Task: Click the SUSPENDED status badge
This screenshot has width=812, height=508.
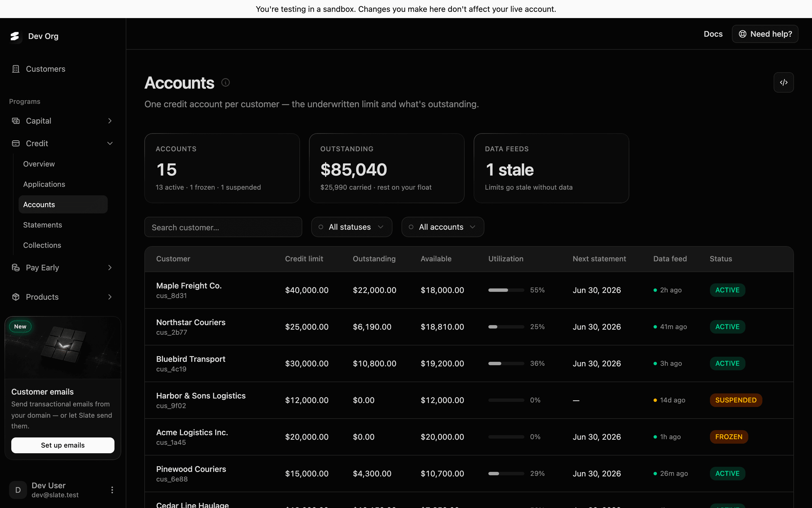Action: 736,400
